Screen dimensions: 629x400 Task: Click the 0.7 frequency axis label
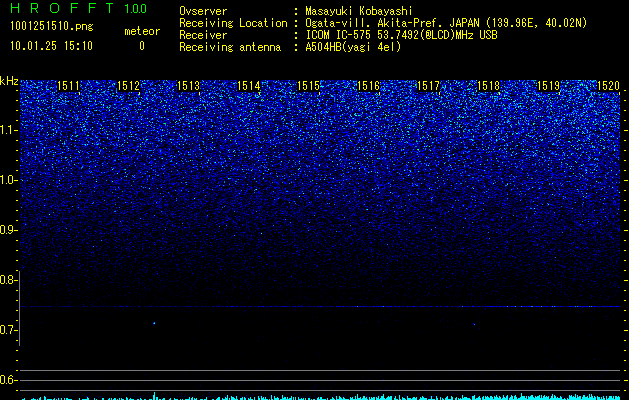7,330
